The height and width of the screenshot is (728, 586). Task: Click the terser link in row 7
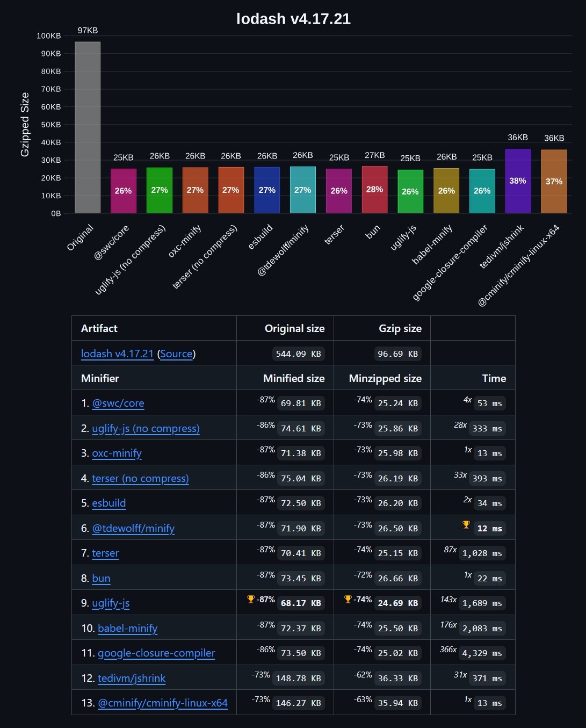pos(105,553)
